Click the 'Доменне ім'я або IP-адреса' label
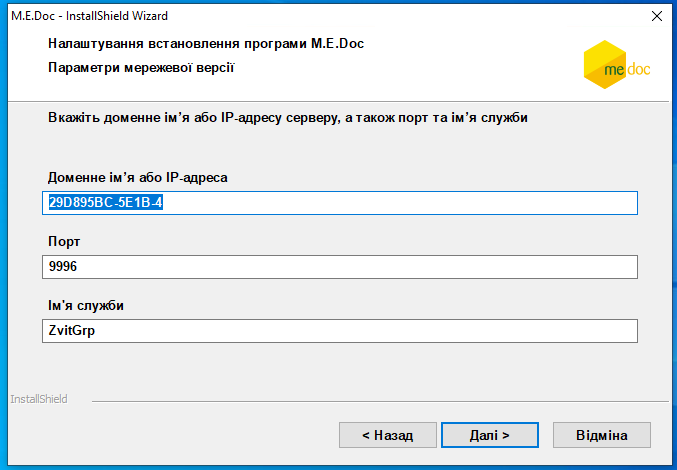Image resolution: width=677 pixels, height=470 pixels. (138, 177)
